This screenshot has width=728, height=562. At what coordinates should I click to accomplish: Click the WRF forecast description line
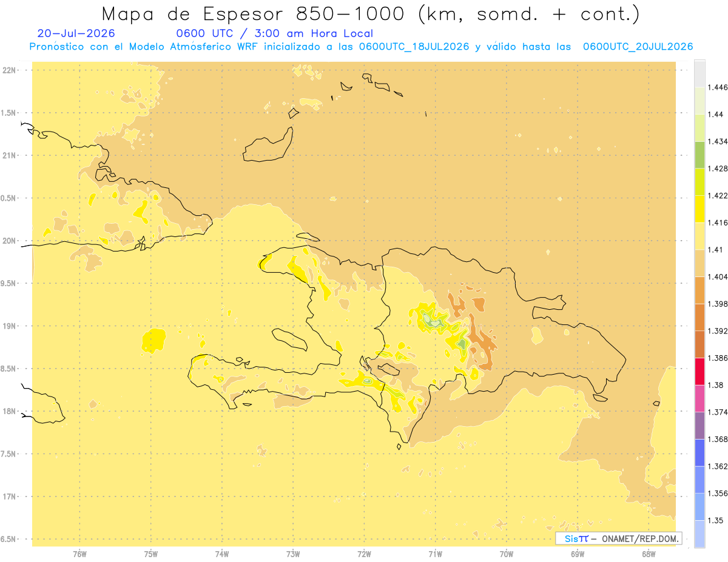pyautogui.click(x=361, y=47)
